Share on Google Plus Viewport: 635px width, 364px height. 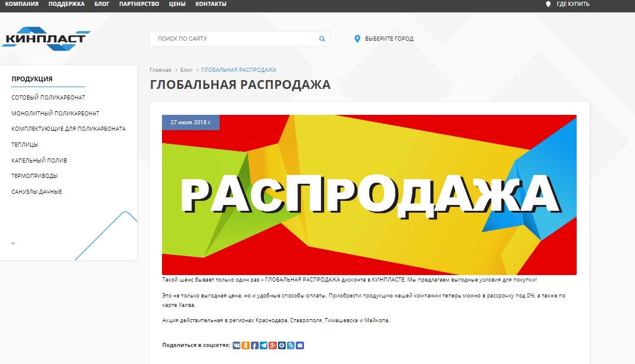273,345
